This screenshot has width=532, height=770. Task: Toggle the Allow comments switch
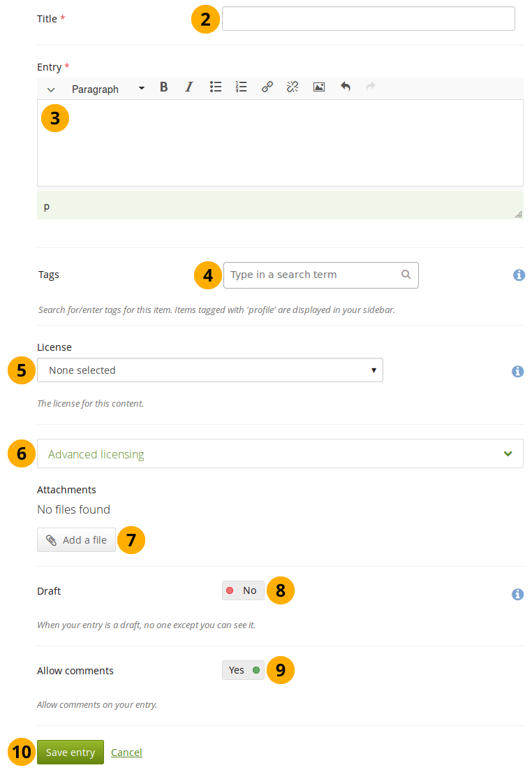click(x=243, y=670)
